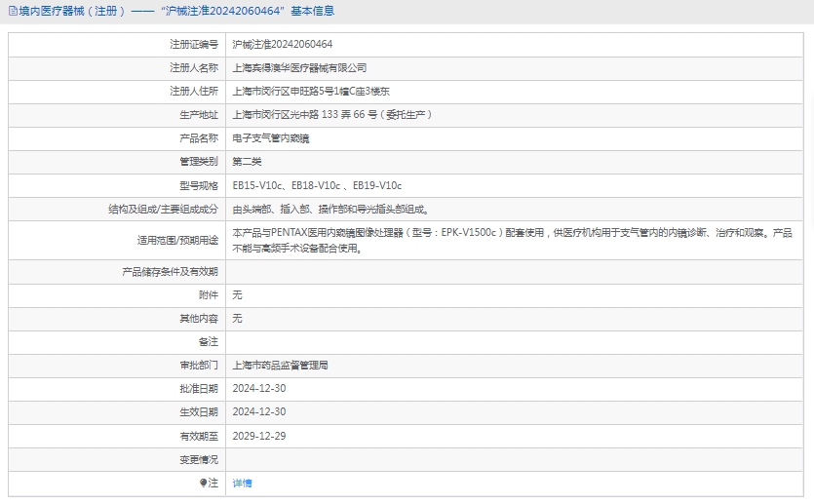Click the document icon before the page title
Image resolution: width=814 pixels, height=504 pixels.
tap(13, 11)
